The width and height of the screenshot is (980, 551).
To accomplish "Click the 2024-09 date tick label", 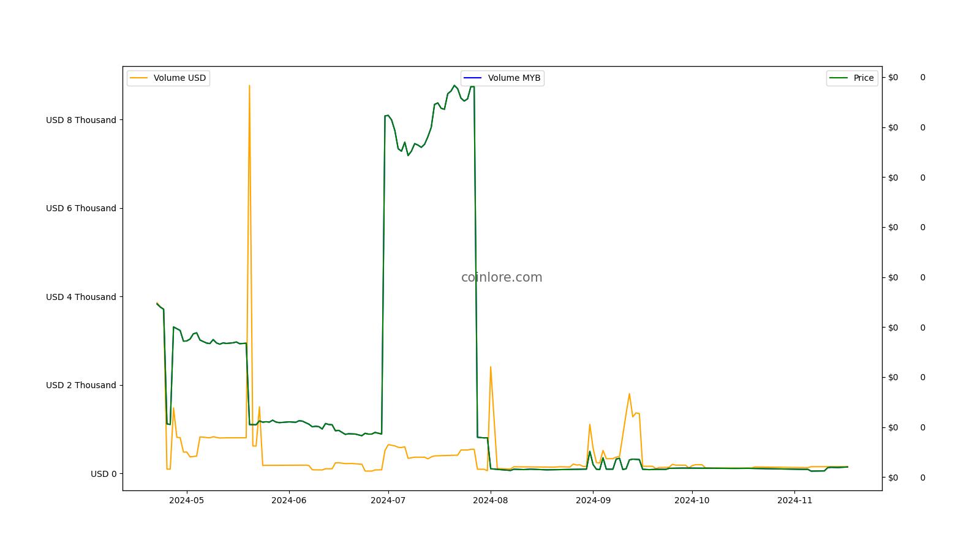I will coord(593,500).
